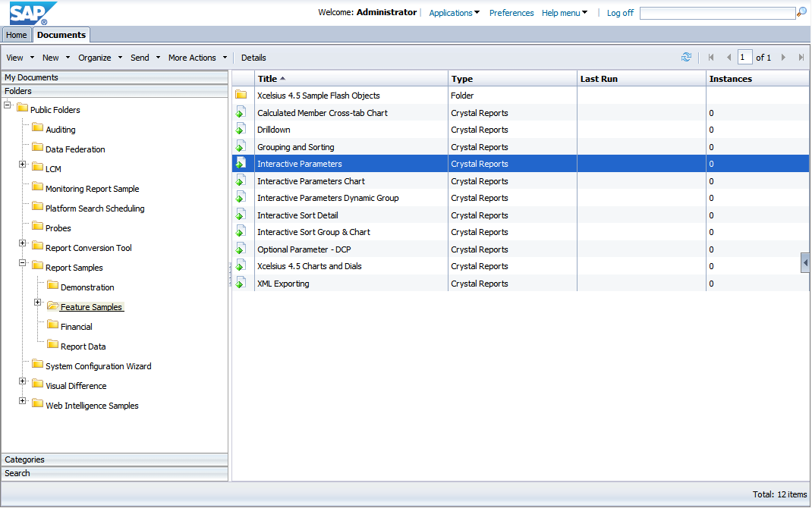Click the Financial folder icon
The height and width of the screenshot is (508, 812).
[x=52, y=326]
